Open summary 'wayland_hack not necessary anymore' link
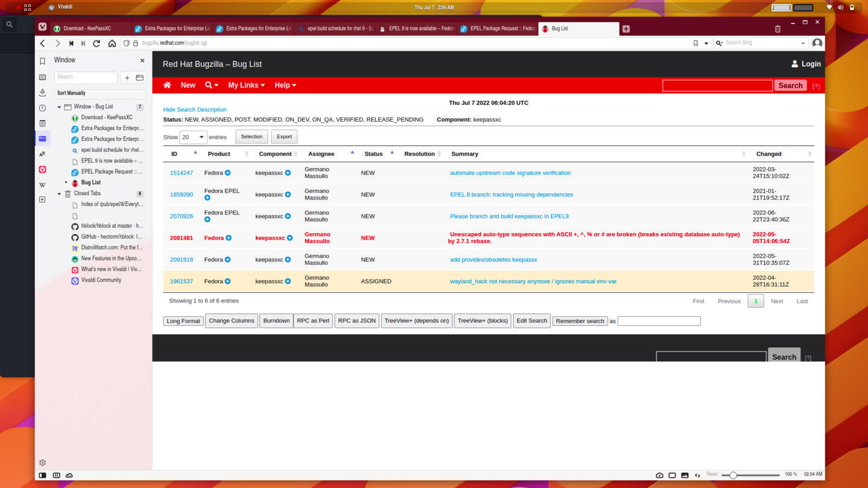This screenshot has width=868, height=488. click(533, 281)
